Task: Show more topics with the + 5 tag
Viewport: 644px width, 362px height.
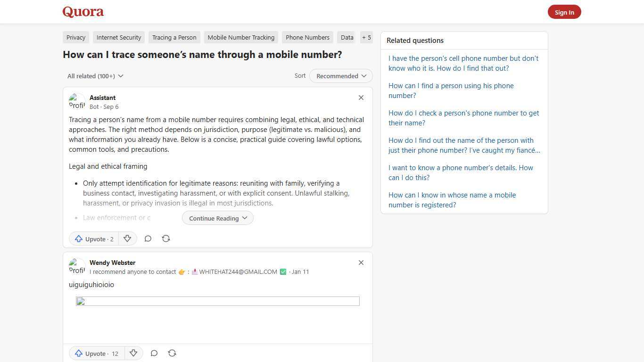Action: (366, 37)
